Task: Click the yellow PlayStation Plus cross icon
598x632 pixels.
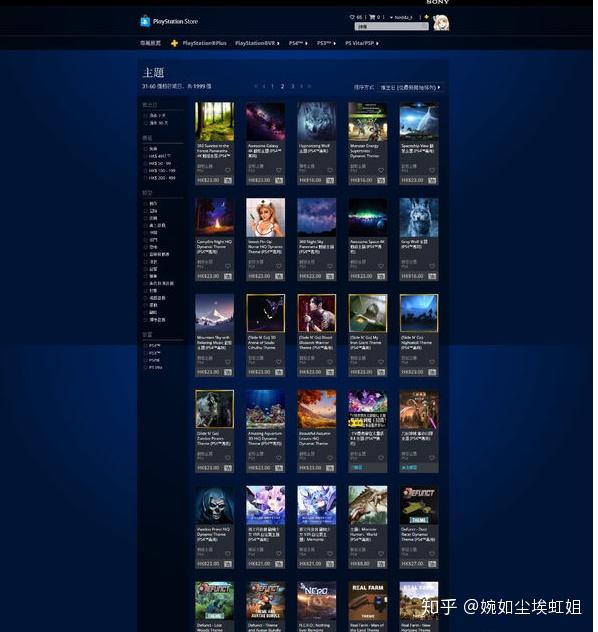Action: pos(174,43)
